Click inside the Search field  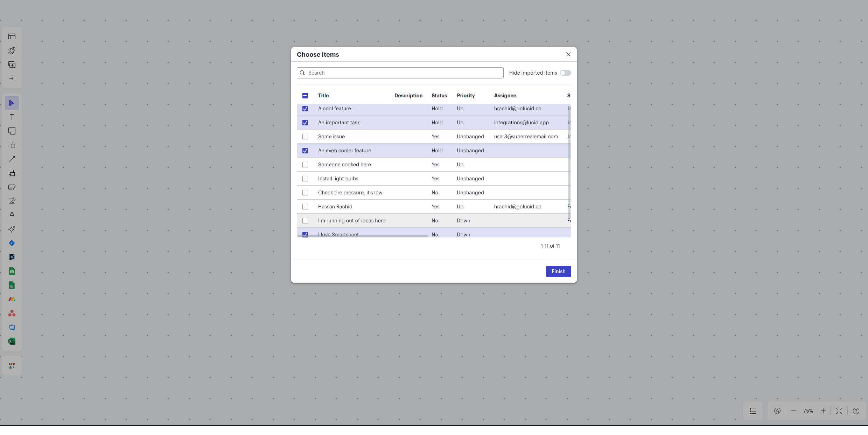click(399, 73)
